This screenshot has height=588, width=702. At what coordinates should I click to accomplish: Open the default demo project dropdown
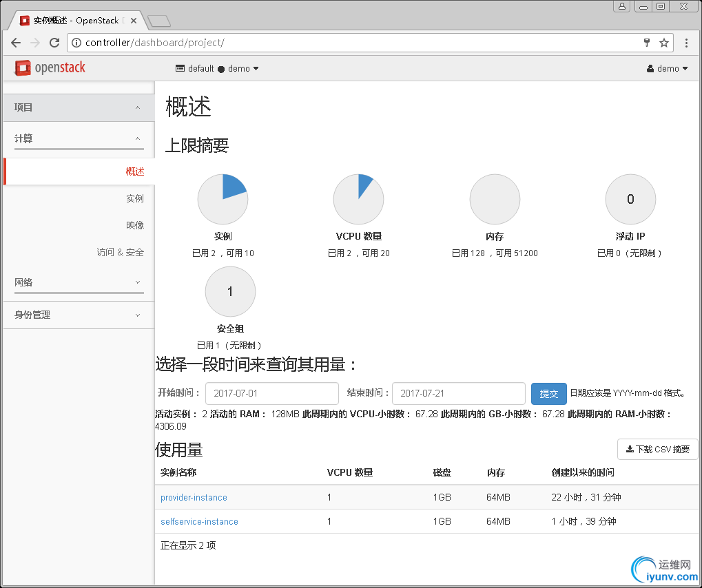coord(217,69)
